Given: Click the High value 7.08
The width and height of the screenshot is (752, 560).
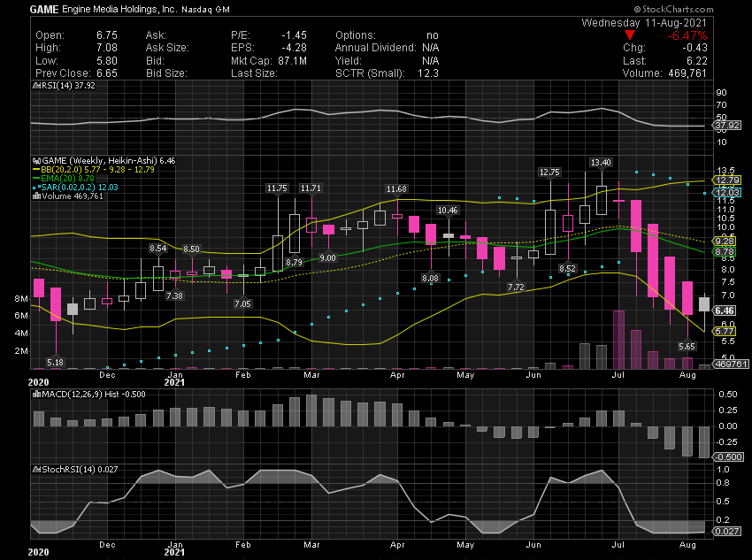Looking at the screenshot, I should click(x=106, y=48).
